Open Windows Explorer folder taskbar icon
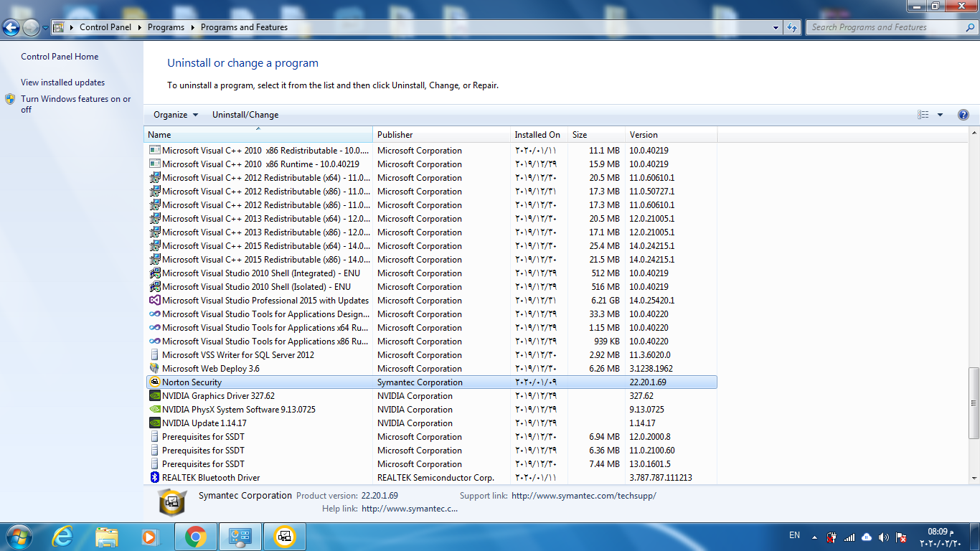 pos(107,537)
